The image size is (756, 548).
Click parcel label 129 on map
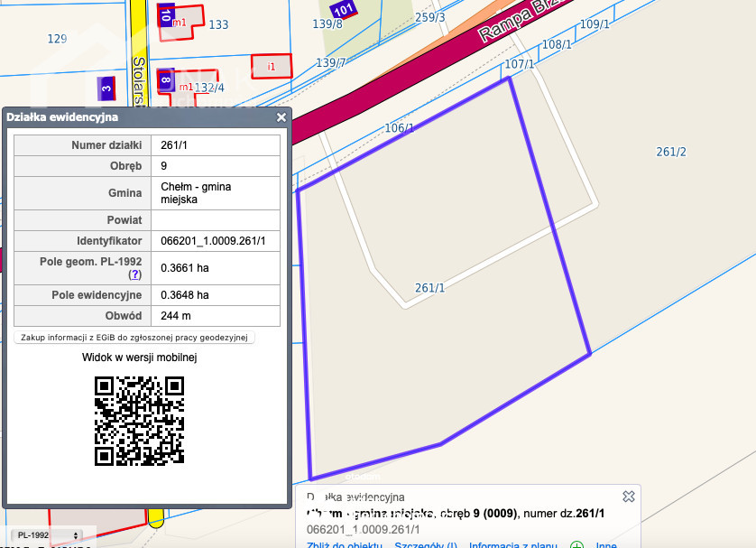click(x=57, y=38)
